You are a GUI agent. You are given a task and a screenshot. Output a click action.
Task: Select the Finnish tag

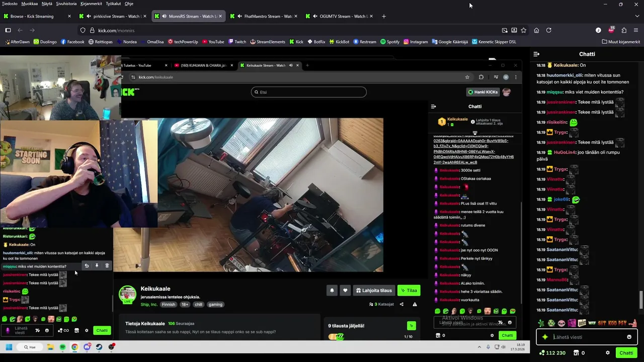(x=169, y=304)
